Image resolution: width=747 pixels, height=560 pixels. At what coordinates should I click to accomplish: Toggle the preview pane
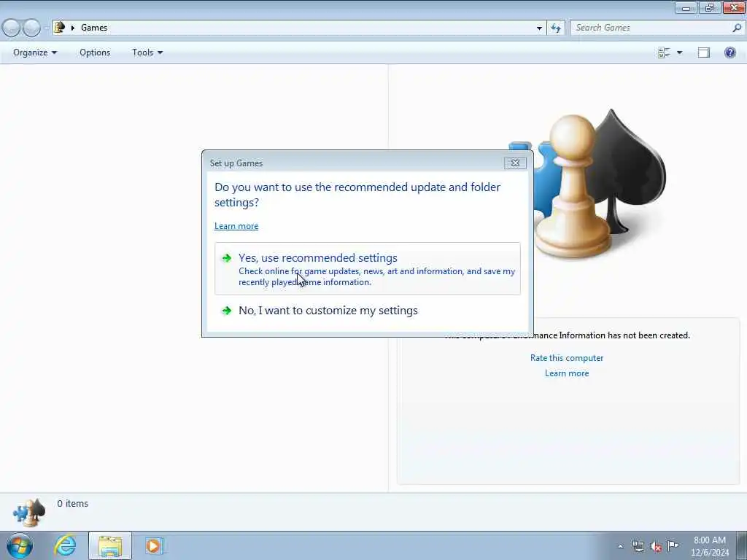coord(704,52)
